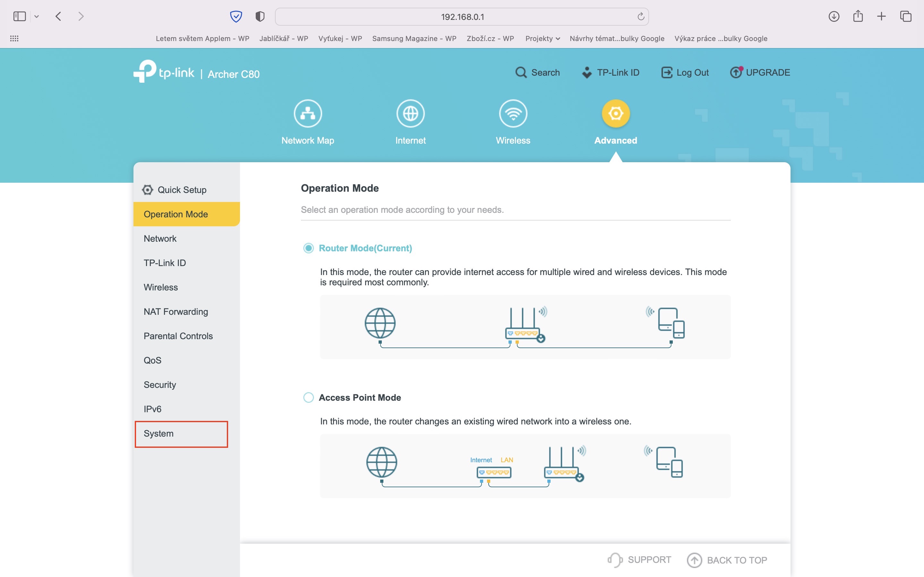Open the Wireless wifi icon
Viewport: 924px width, 577px height.
513,113
